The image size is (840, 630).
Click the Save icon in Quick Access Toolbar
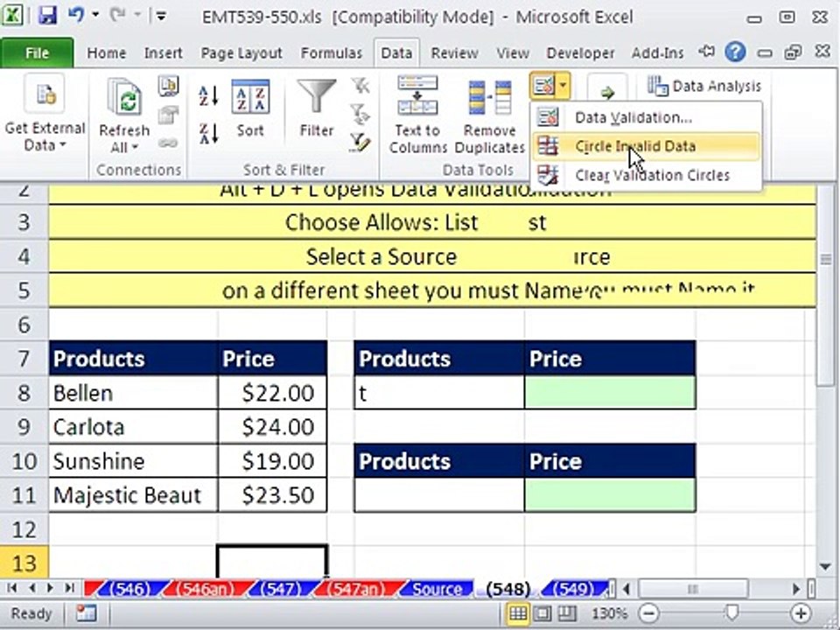coord(47,16)
